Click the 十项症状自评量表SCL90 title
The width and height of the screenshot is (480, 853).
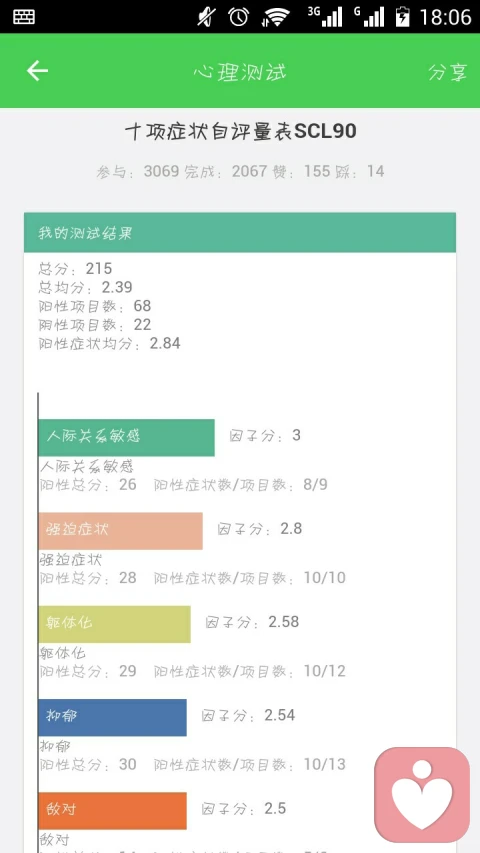pos(241,132)
